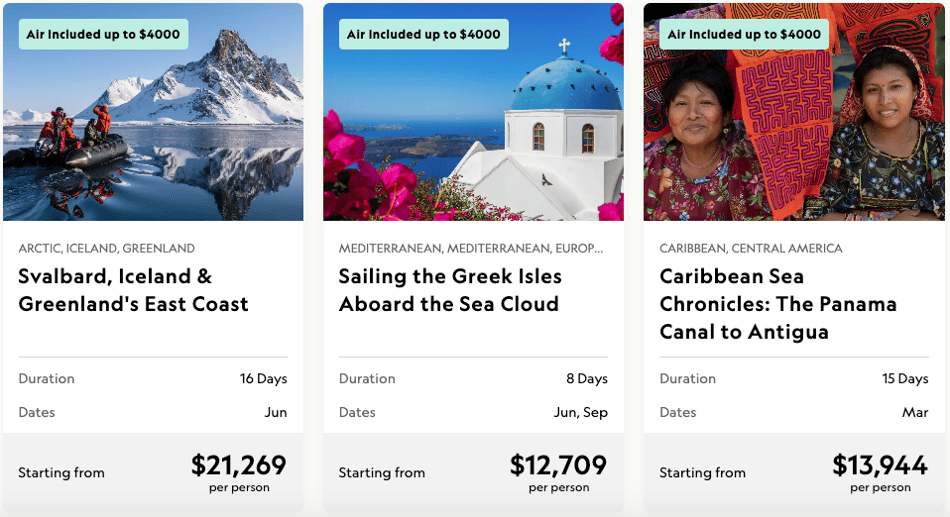Click the 16 Days duration value

pyautogui.click(x=263, y=378)
